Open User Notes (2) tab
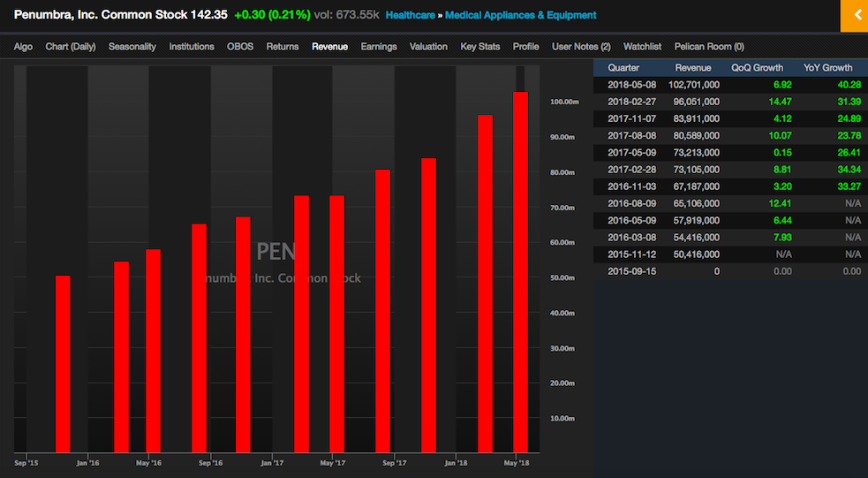 [x=581, y=47]
